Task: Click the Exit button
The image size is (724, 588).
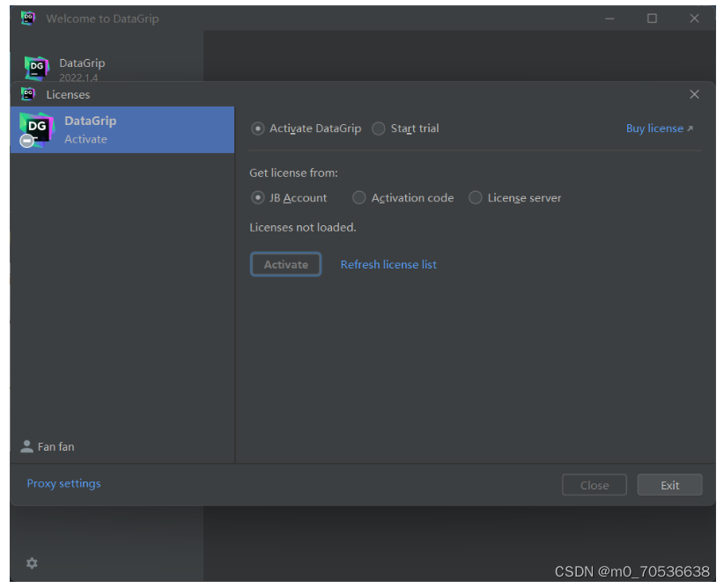Action: point(669,485)
